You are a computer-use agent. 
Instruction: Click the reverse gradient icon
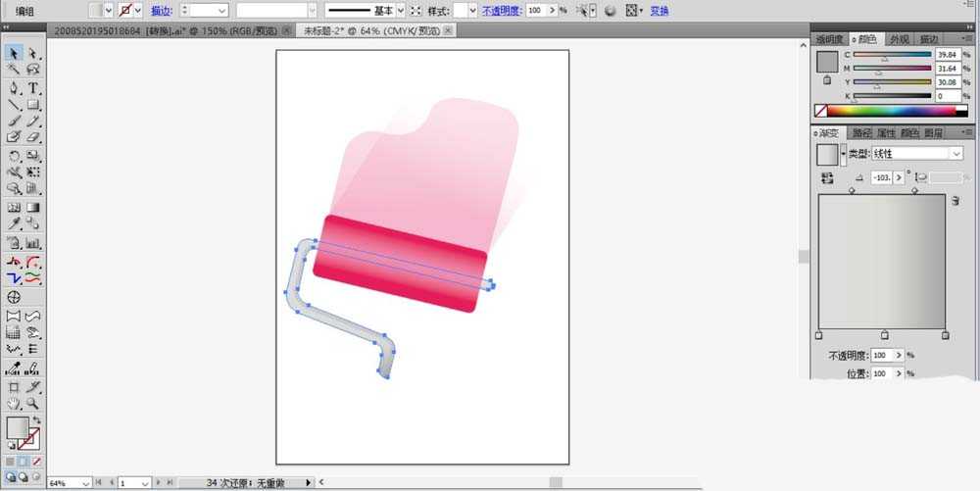827,178
